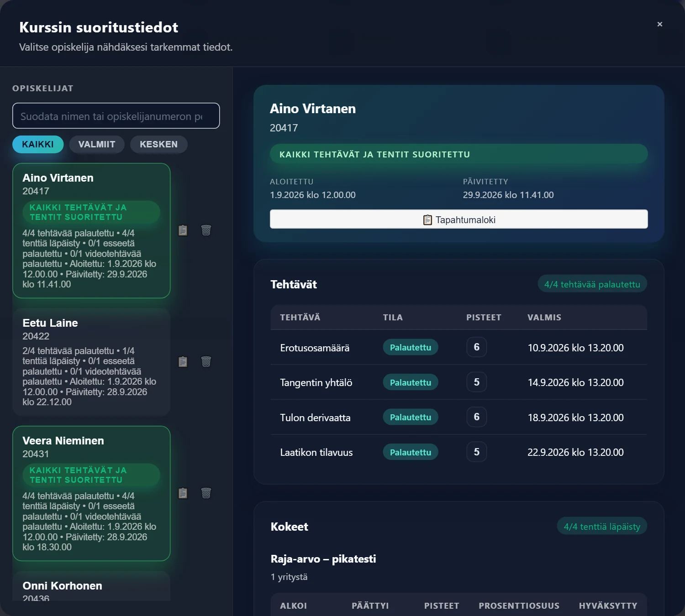Select Aino Virtanen student card

[x=91, y=230]
